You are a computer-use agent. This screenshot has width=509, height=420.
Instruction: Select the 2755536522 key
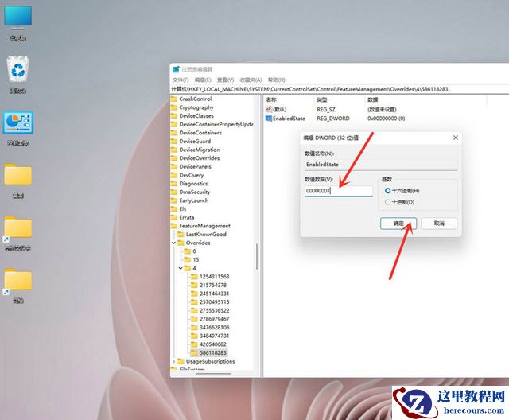pyautogui.click(x=214, y=310)
